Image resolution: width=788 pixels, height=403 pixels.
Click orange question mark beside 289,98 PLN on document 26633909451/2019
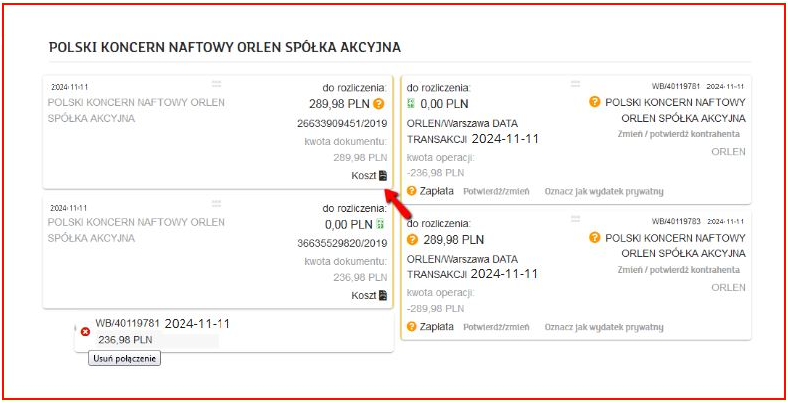[379, 104]
